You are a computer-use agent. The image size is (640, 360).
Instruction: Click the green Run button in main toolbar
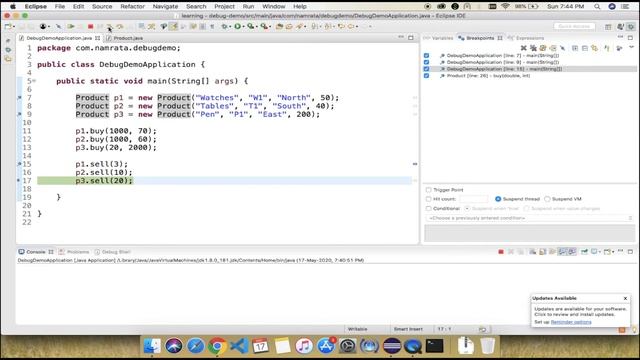[237, 27]
